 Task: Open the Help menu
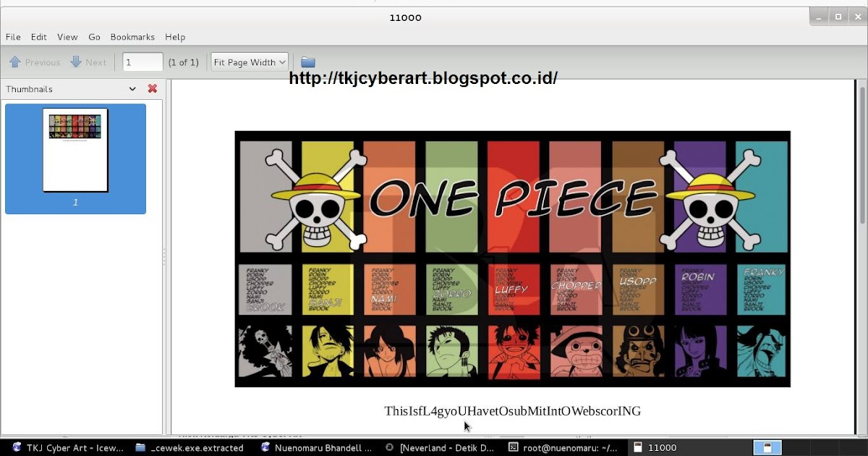pos(175,37)
